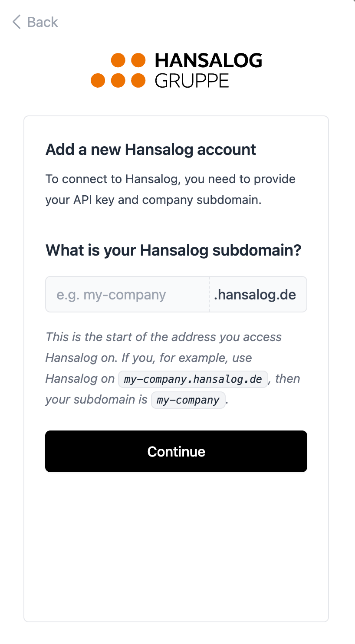355x644 pixels.
Task: Click the dashed divider inside the subdomain field
Action: [210, 295]
